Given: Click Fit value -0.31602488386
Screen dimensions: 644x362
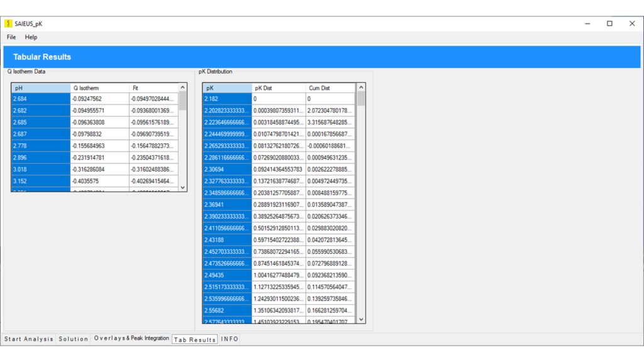Looking at the screenshot, I should (x=154, y=169).
